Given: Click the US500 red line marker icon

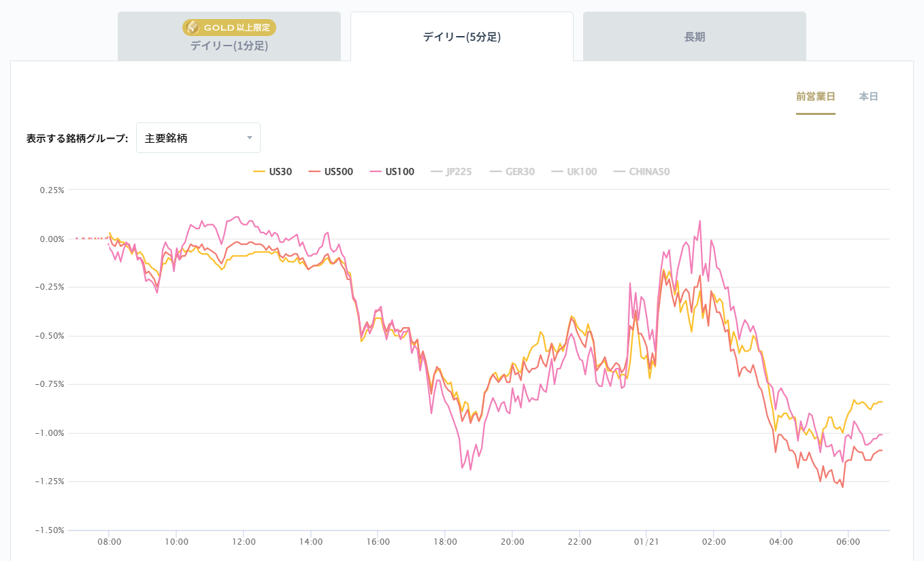Looking at the screenshot, I should [x=316, y=171].
